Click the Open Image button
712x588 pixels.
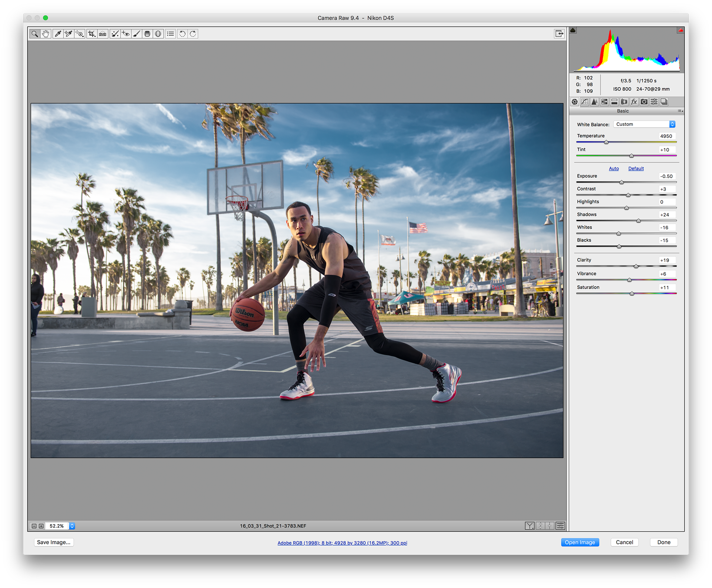(580, 542)
